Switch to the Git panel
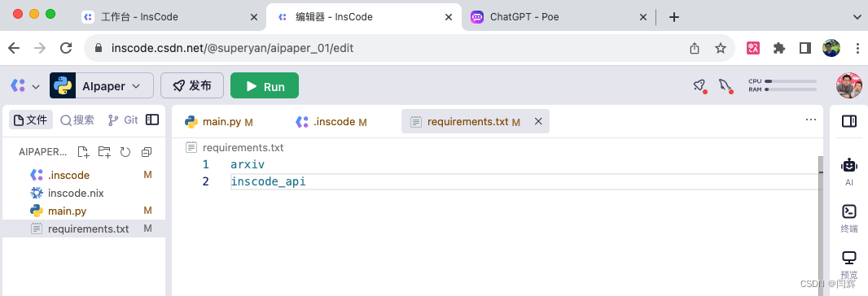 tap(122, 120)
